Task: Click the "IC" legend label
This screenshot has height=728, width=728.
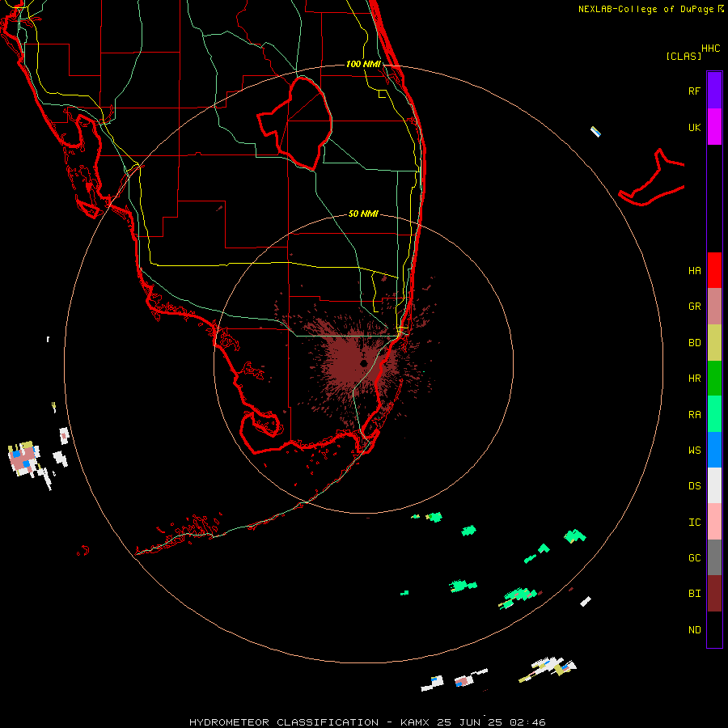Action: [694, 522]
